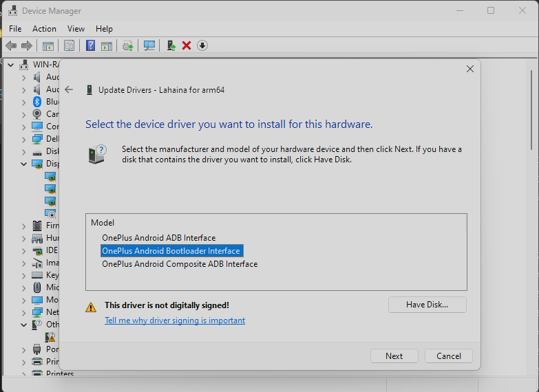This screenshot has width=539, height=392.
Task: Expand the Firmware category chevron
Action: [23, 226]
